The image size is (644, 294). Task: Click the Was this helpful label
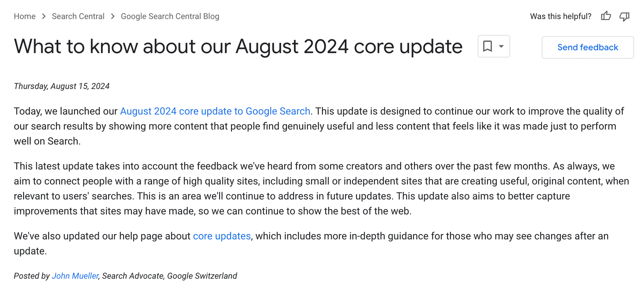pos(560,16)
